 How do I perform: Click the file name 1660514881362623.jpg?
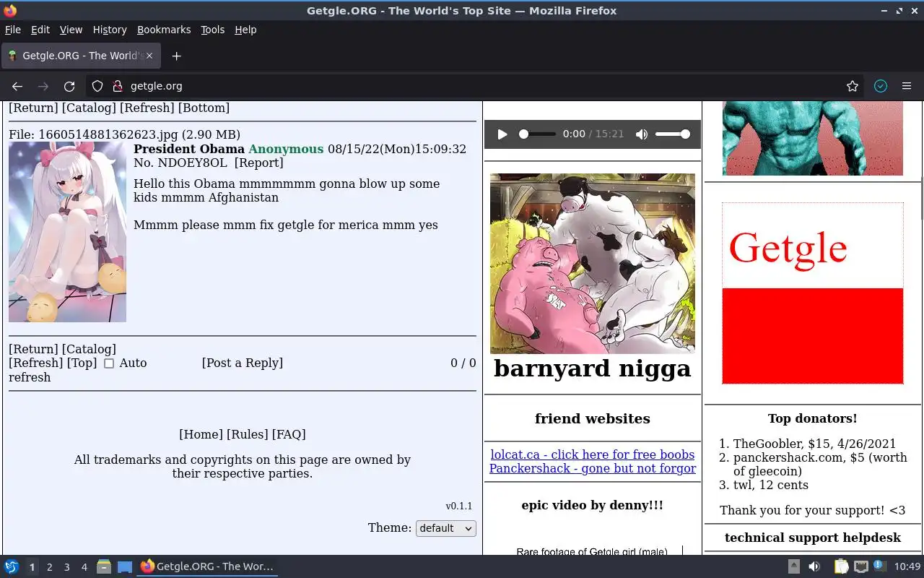point(108,134)
